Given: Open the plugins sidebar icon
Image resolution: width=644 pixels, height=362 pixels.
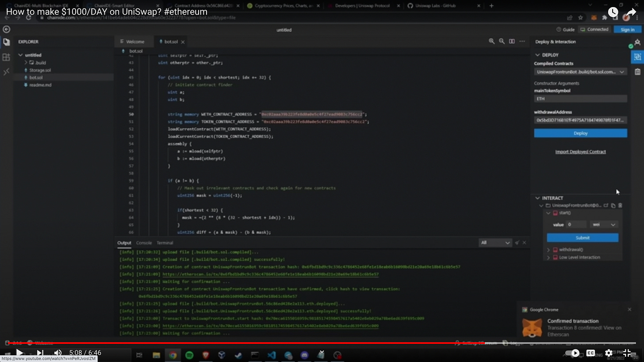Looking at the screenshot, I should 6,57.
